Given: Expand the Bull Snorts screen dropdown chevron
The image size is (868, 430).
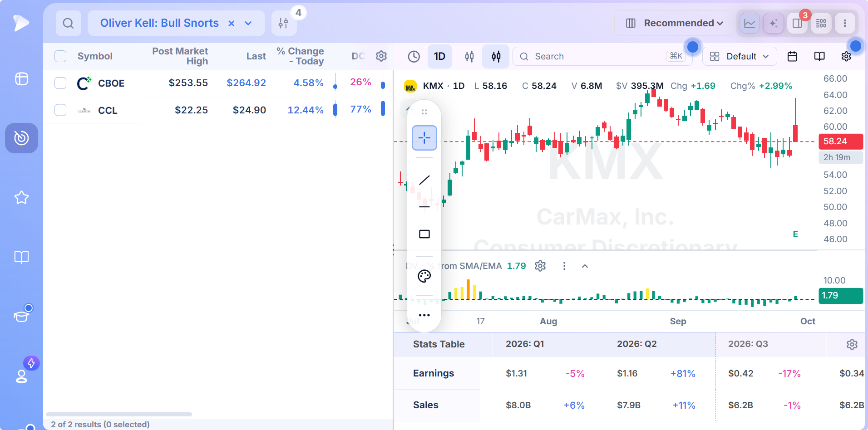Looking at the screenshot, I should click(248, 23).
